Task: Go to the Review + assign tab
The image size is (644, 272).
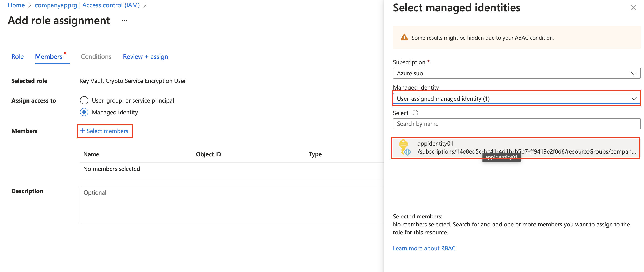Action: coord(146,57)
